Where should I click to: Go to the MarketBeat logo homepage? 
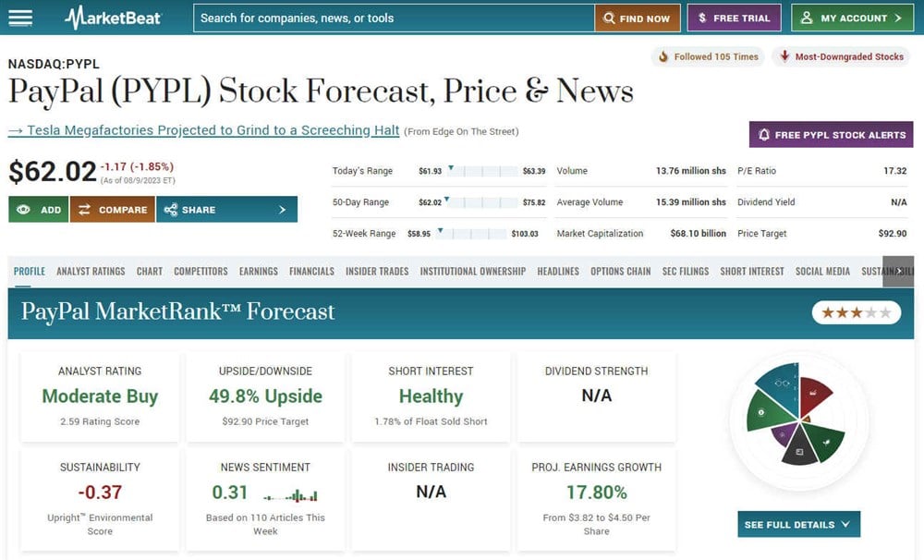click(x=113, y=18)
